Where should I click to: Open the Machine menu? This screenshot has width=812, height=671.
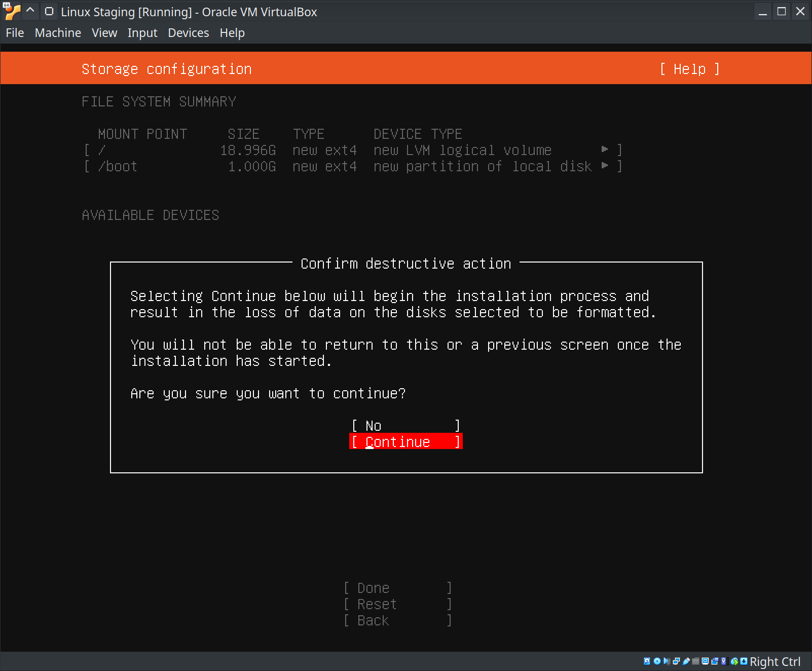coord(58,33)
